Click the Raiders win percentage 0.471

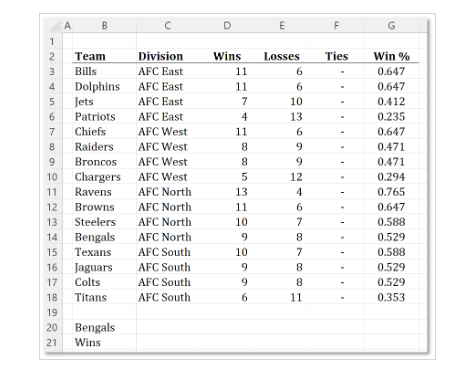[x=391, y=147]
